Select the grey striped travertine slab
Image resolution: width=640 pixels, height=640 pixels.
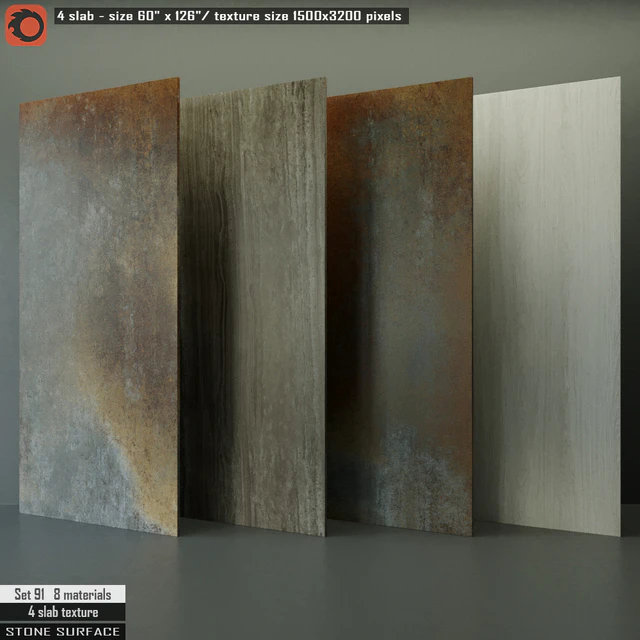pyautogui.click(x=253, y=306)
